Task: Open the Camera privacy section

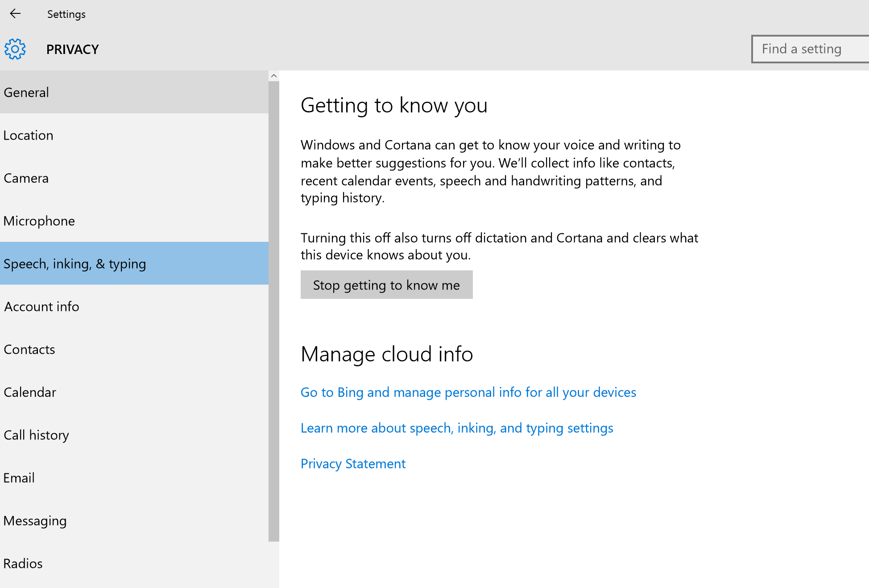Action: pyautogui.click(x=134, y=178)
